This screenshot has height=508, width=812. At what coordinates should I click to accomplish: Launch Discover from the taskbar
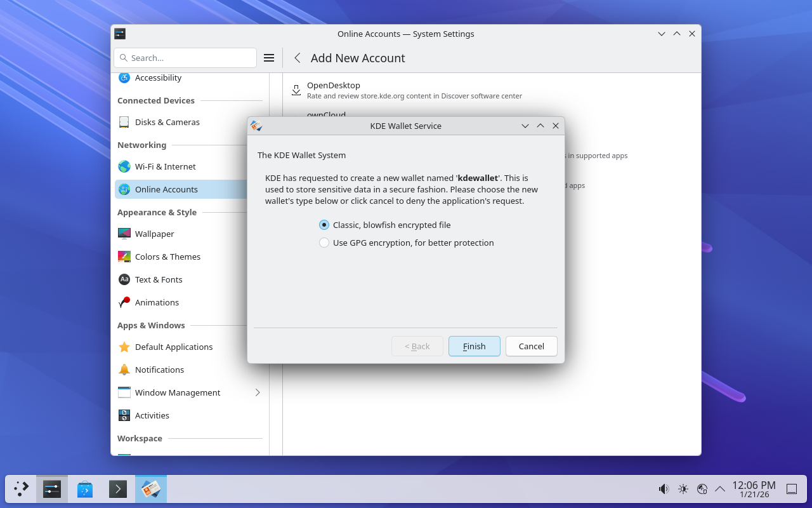pyautogui.click(x=85, y=489)
